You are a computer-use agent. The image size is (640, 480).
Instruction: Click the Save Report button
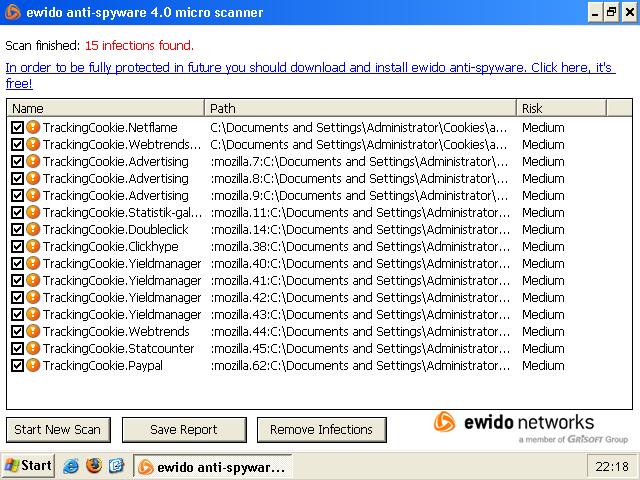(x=184, y=429)
